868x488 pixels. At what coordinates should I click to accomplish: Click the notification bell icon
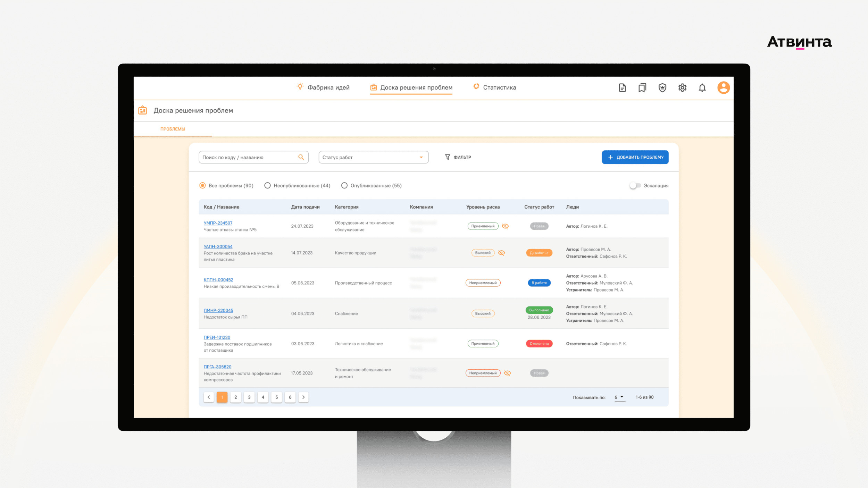point(702,88)
